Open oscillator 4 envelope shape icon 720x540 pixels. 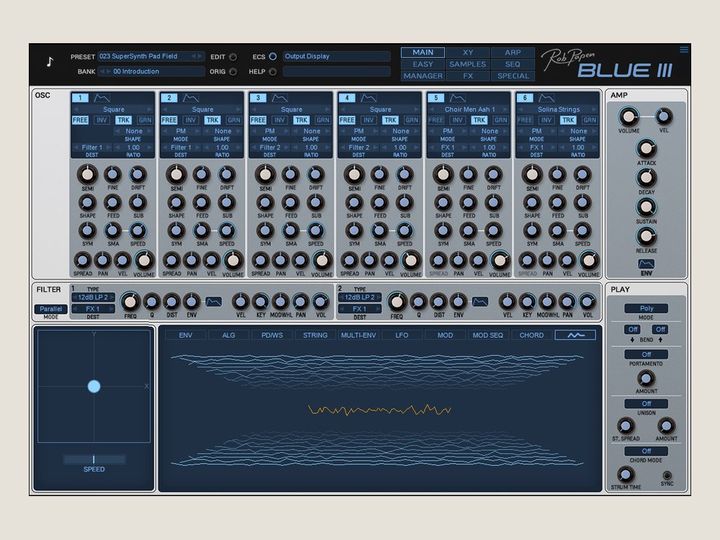coord(368,98)
